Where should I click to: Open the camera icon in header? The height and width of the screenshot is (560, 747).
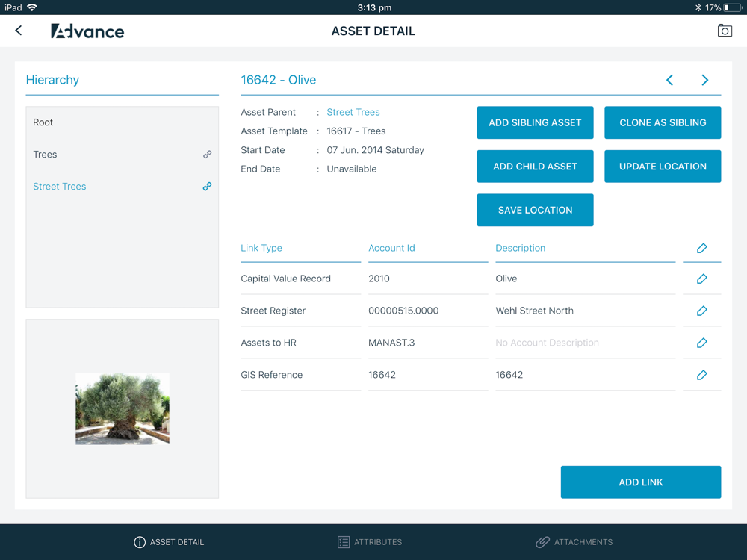coord(725,31)
